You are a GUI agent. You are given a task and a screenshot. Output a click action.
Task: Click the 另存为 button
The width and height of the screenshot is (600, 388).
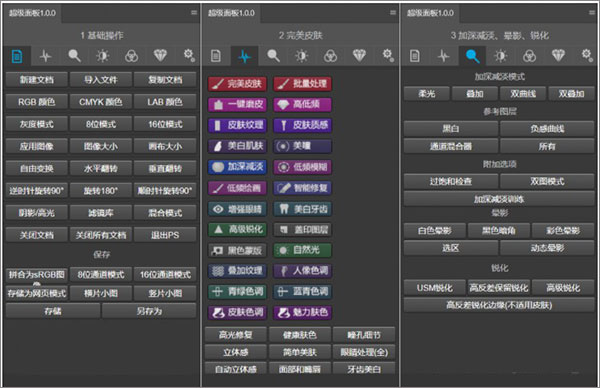pyautogui.click(x=149, y=311)
